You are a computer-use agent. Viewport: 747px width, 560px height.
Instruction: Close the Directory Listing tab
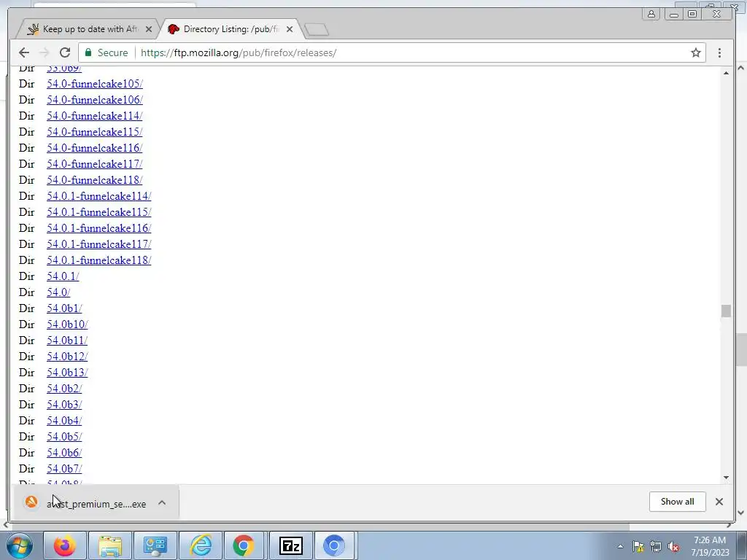point(289,29)
